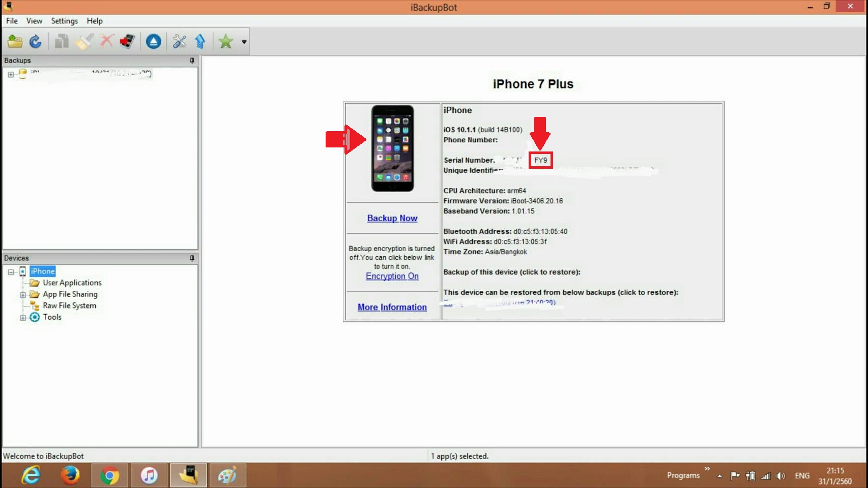Screen dimensions: 868x488
Task: Open the Help menu
Action: (x=95, y=21)
